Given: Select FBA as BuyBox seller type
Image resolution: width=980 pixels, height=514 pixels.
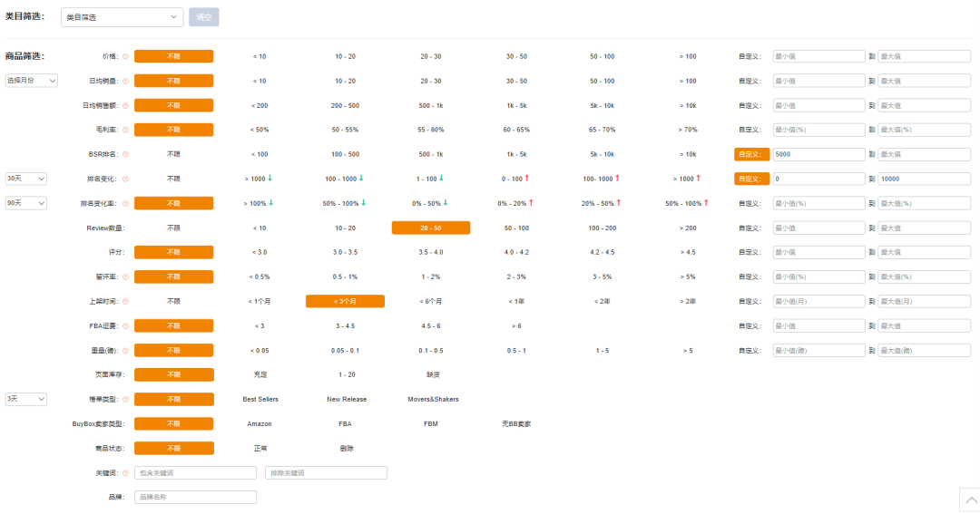Looking at the screenshot, I should [345, 423].
